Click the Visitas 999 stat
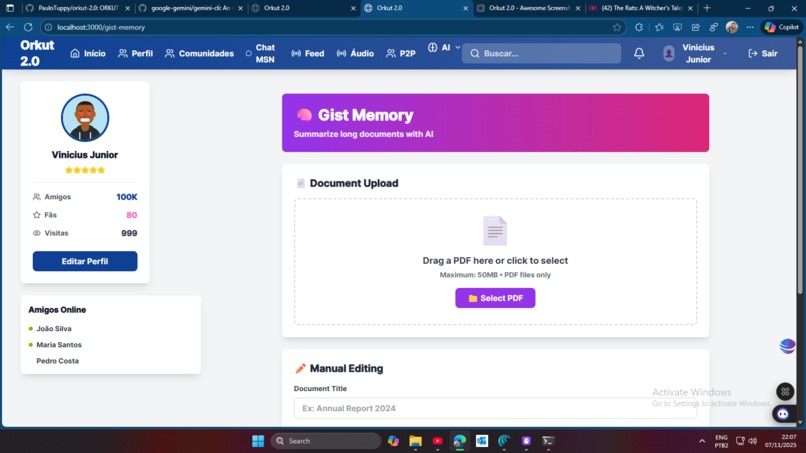The width and height of the screenshot is (806, 453). pos(85,233)
